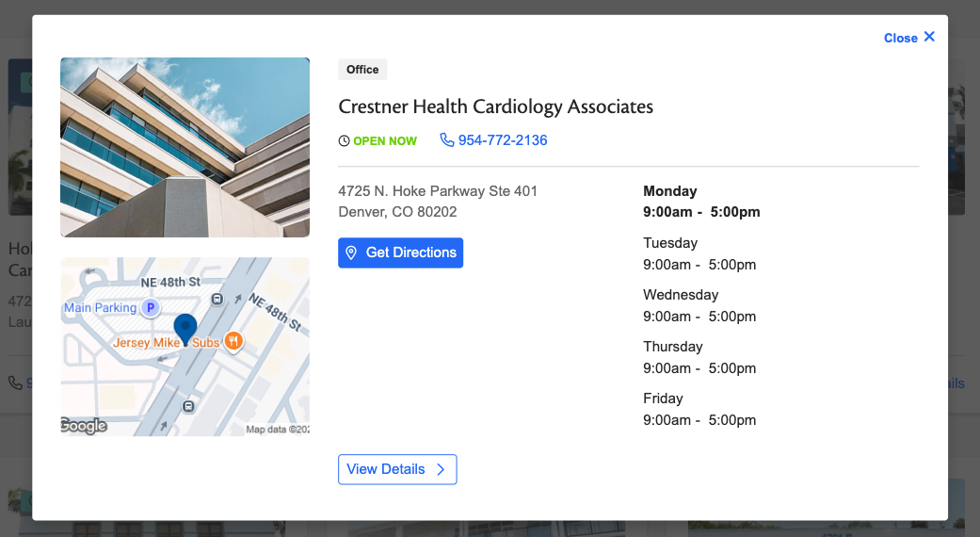Open the office building photo
980x537 pixels.
pos(185,148)
